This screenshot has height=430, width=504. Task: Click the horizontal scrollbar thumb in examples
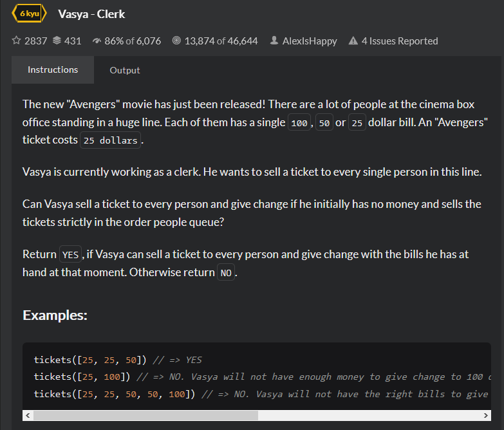pyautogui.click(x=145, y=415)
